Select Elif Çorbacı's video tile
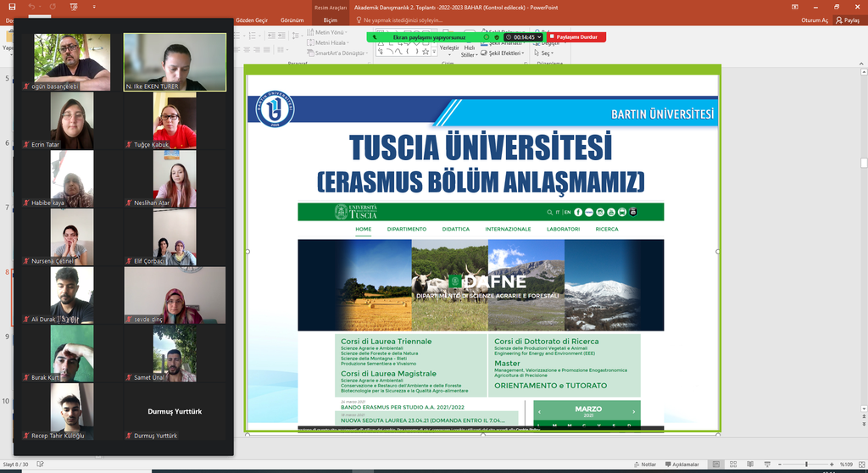The height and width of the screenshot is (473, 868). coord(175,237)
